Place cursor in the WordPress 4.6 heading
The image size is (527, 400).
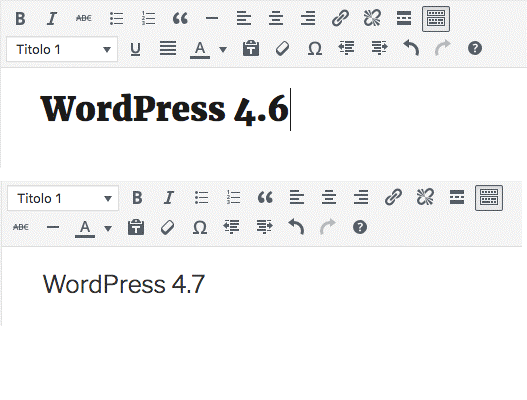(x=164, y=109)
